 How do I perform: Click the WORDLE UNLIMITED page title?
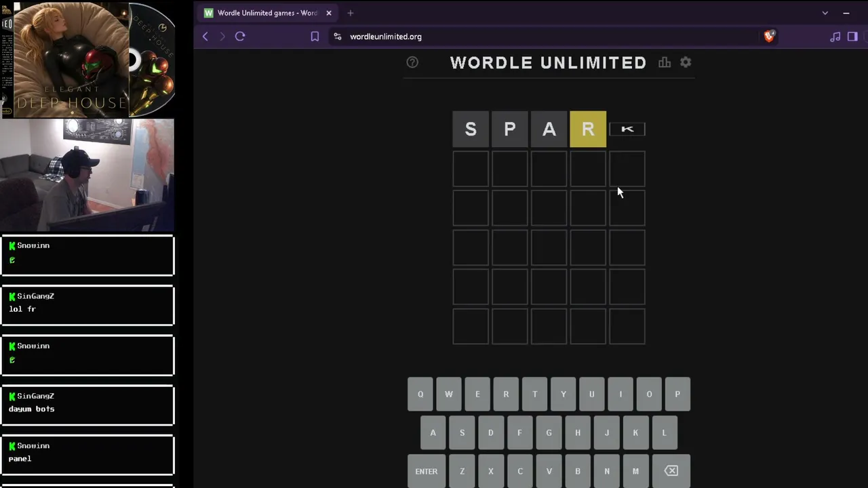[549, 62]
